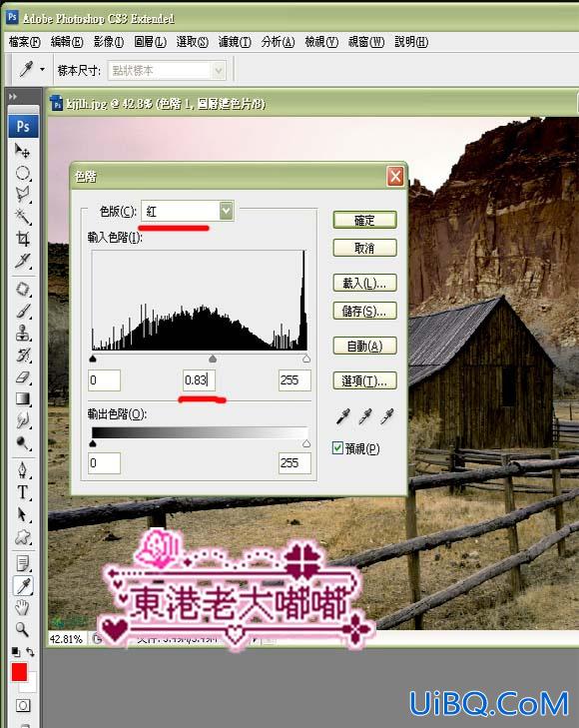Viewport: 579px width, 728px height.
Task: Click the input white point slider
Action: [x=306, y=359]
